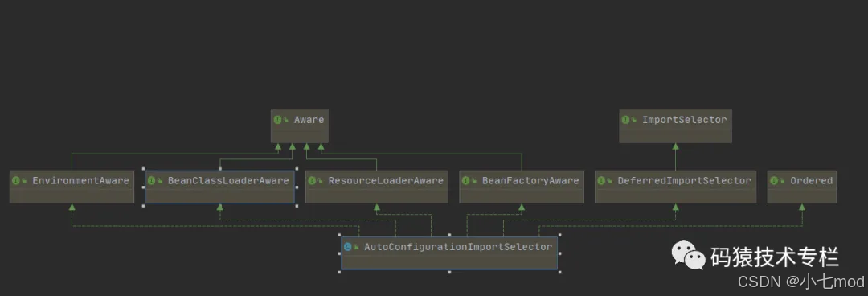The width and height of the screenshot is (868, 296).
Task: Click the Ordered interface node
Action: coord(802,187)
